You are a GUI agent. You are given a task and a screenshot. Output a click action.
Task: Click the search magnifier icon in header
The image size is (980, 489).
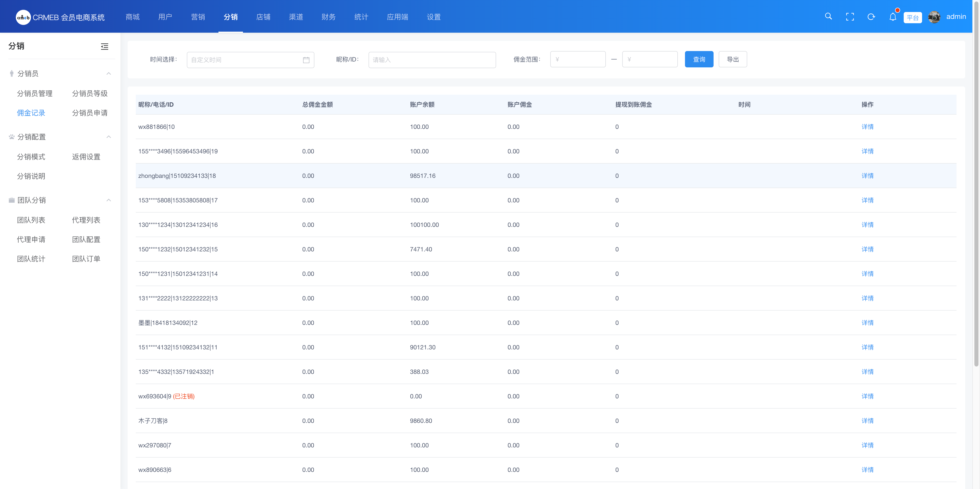[828, 16]
